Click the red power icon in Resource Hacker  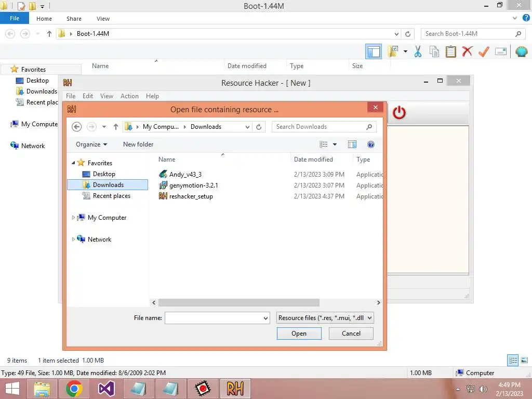coord(399,113)
